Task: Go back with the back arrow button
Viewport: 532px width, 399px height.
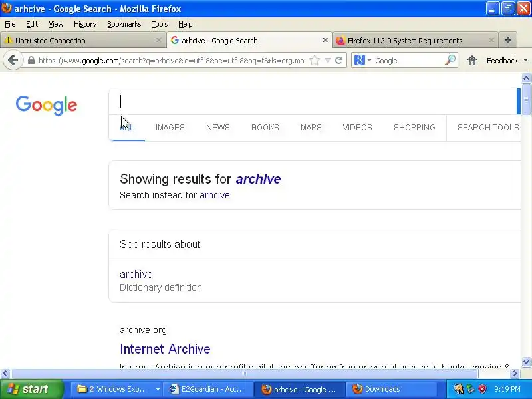Action: point(13,61)
